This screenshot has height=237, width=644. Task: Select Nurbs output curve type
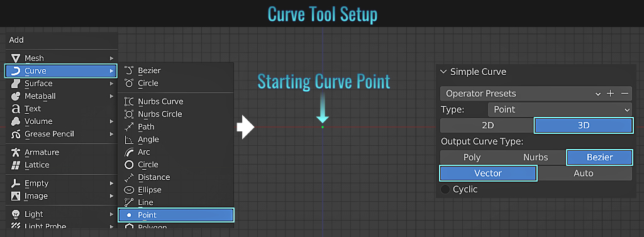535,157
